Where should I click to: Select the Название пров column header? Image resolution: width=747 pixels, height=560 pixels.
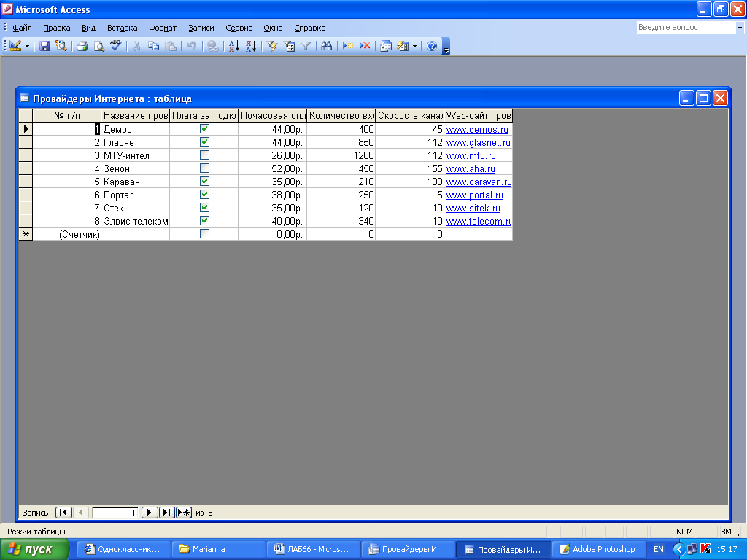pyautogui.click(x=135, y=115)
